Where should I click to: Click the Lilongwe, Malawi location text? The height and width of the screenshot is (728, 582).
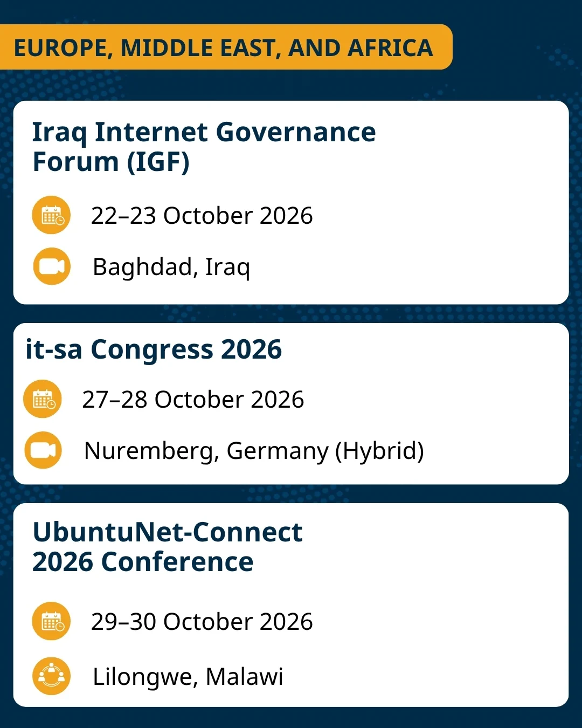click(x=188, y=677)
